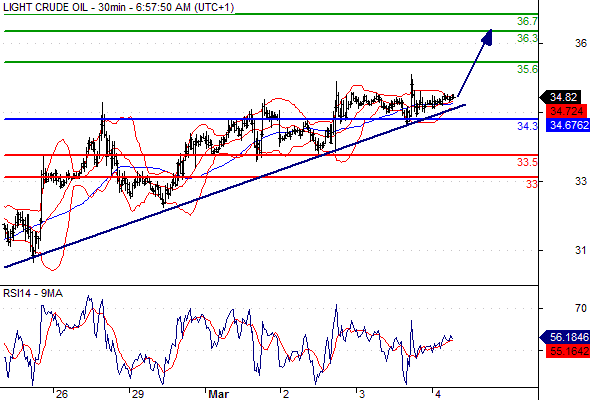
Task: Click the RSI14 - 9MA indicator label
Action: click(33, 293)
